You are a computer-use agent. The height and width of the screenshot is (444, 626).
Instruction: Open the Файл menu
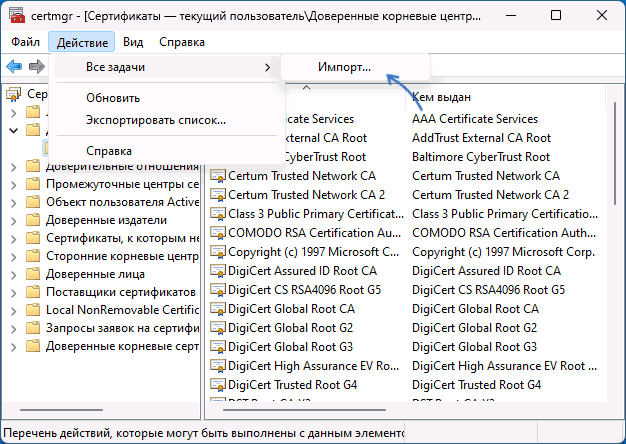pyautogui.click(x=25, y=42)
